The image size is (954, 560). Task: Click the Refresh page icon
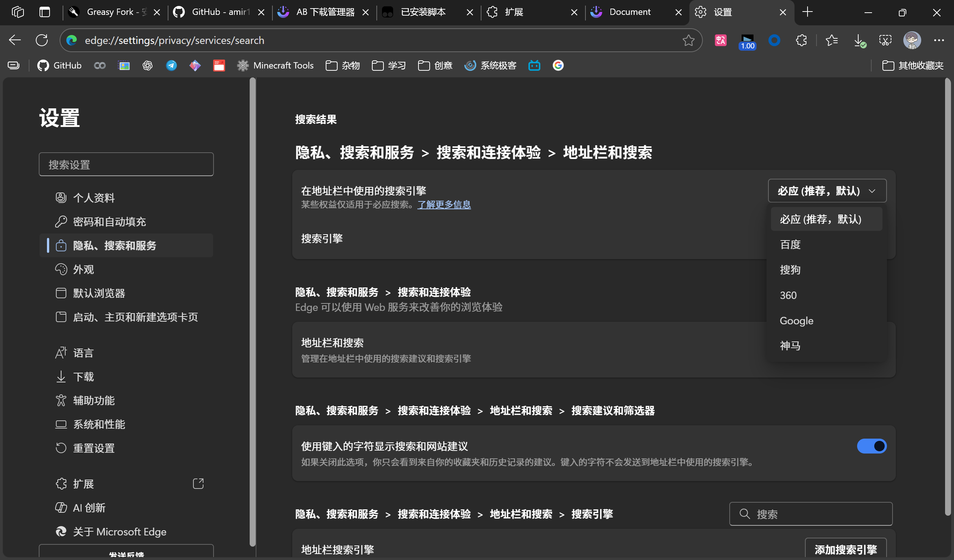(42, 40)
